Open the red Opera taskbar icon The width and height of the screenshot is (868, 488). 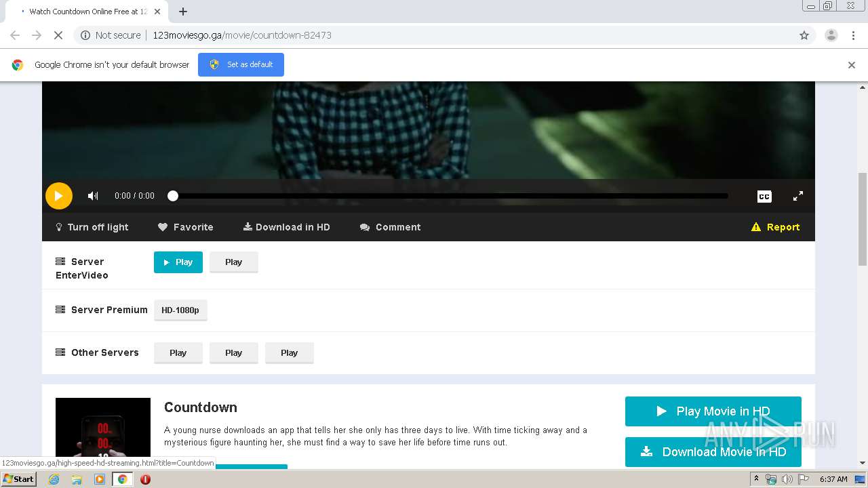pyautogui.click(x=145, y=479)
